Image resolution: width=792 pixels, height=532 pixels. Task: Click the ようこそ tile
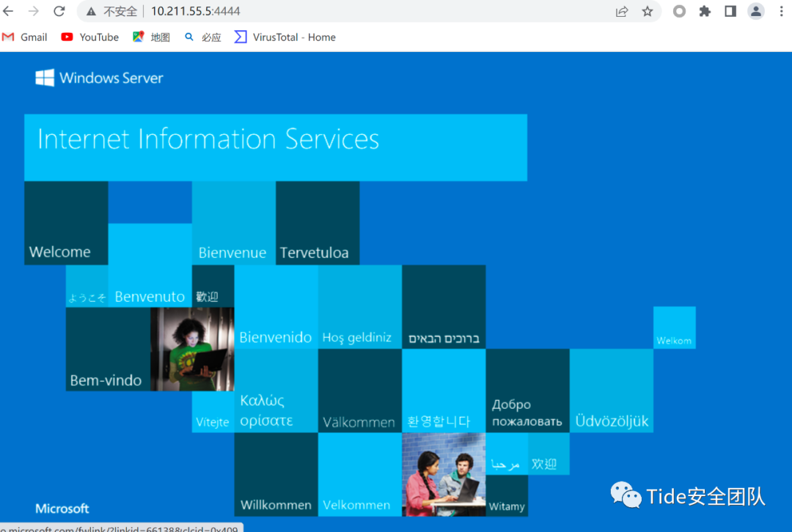click(x=87, y=287)
